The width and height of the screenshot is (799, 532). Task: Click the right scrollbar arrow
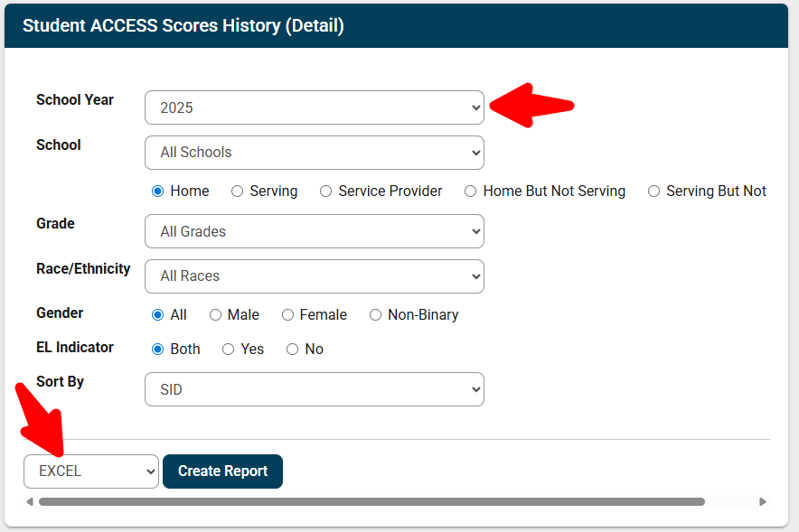[x=762, y=502]
